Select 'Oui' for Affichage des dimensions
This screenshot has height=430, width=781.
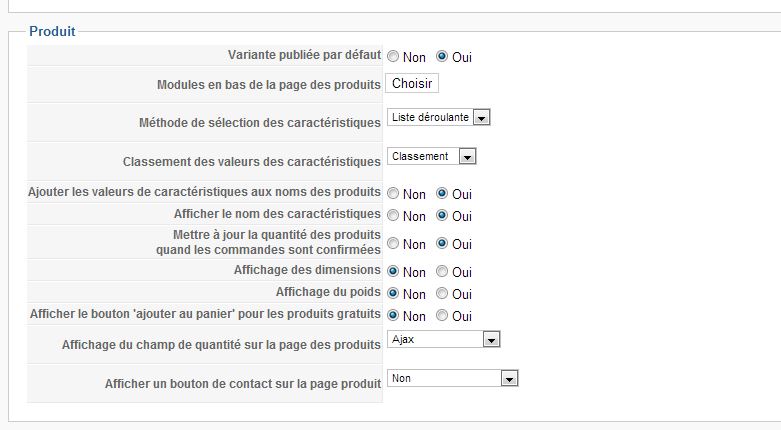442,271
